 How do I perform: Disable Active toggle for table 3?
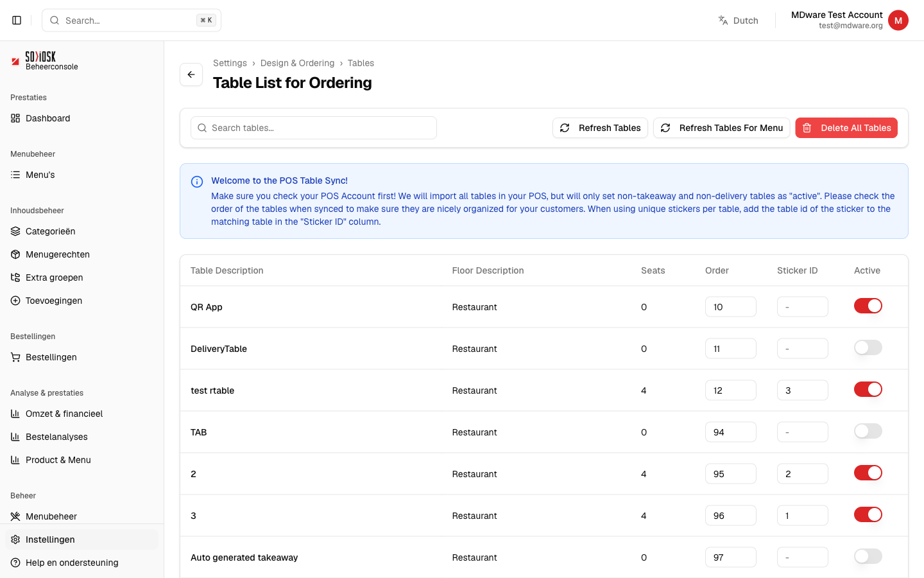[868, 515]
